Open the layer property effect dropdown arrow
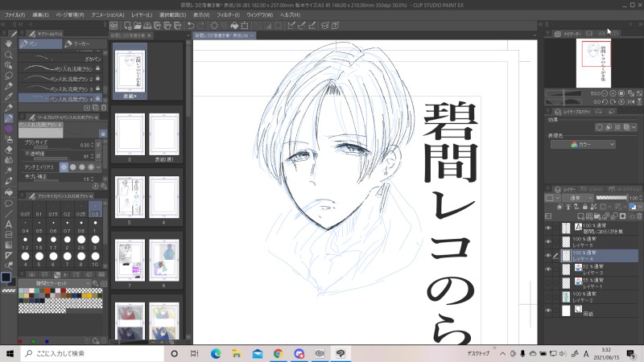644x362 pixels. click(x=634, y=127)
